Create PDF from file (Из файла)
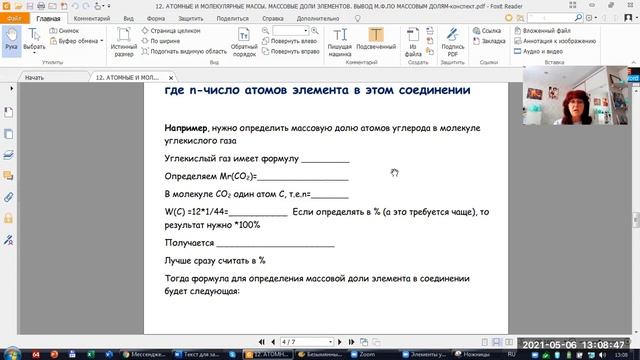The image size is (640, 360). pyautogui.click(x=413, y=42)
